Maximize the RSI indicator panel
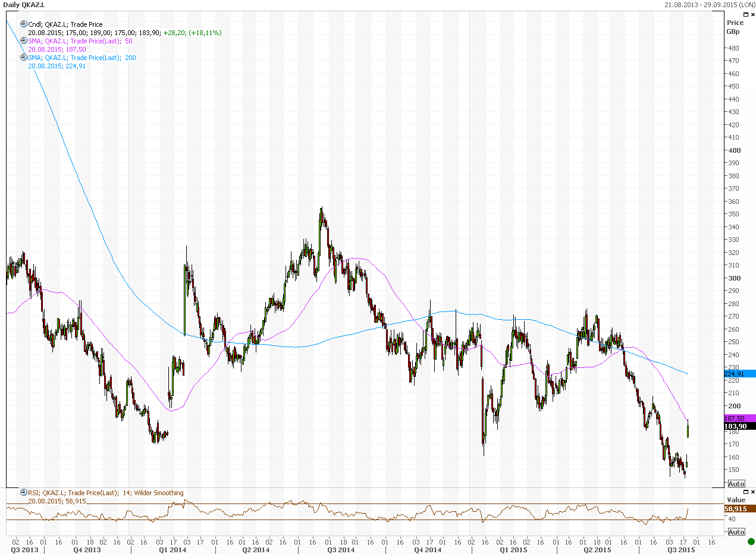Viewport: 756px width, 554px height. click(745, 492)
